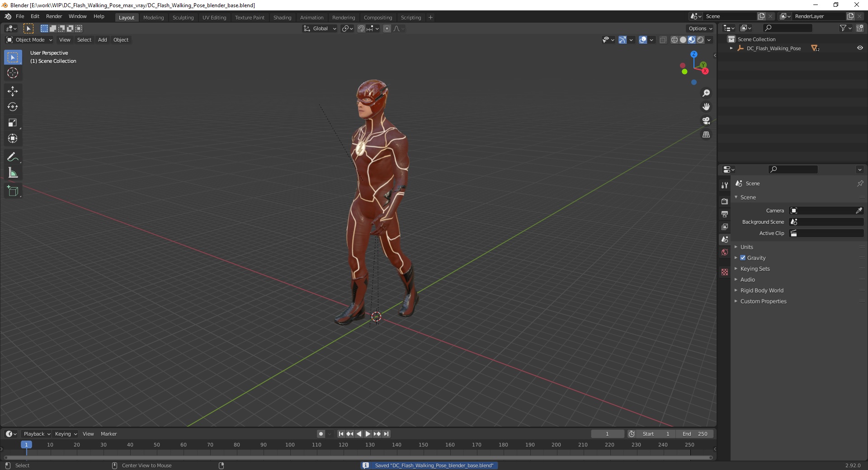The image size is (868, 470).
Task: Open the Output properties tab
Action: click(x=725, y=214)
